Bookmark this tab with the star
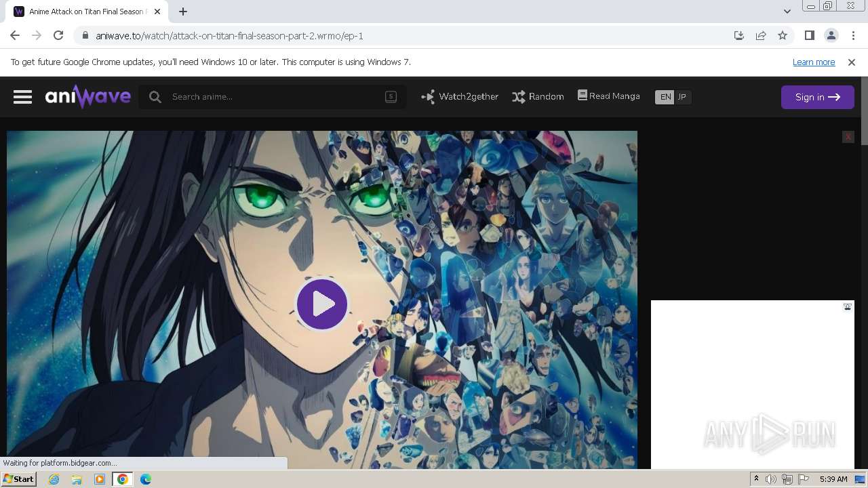 [x=783, y=35]
